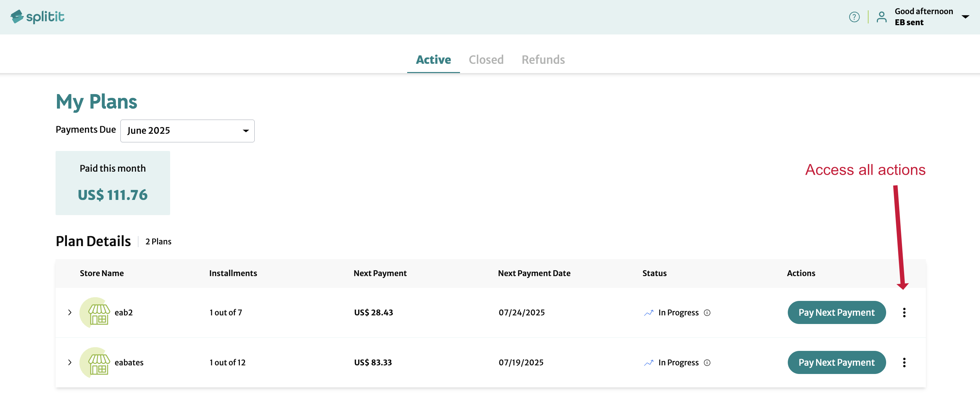Click the eab2 store name
This screenshot has height=395, width=980.
pos(124,312)
